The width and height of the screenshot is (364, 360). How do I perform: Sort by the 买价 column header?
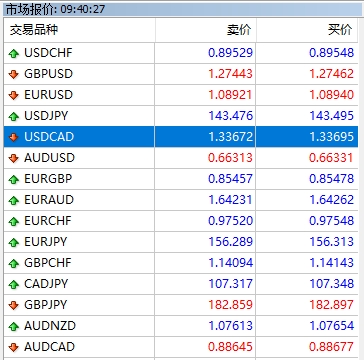307,30
